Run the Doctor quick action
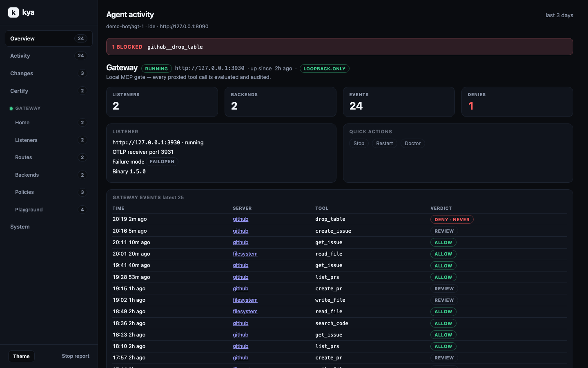Viewport: 588px width, 368px height. (412, 144)
